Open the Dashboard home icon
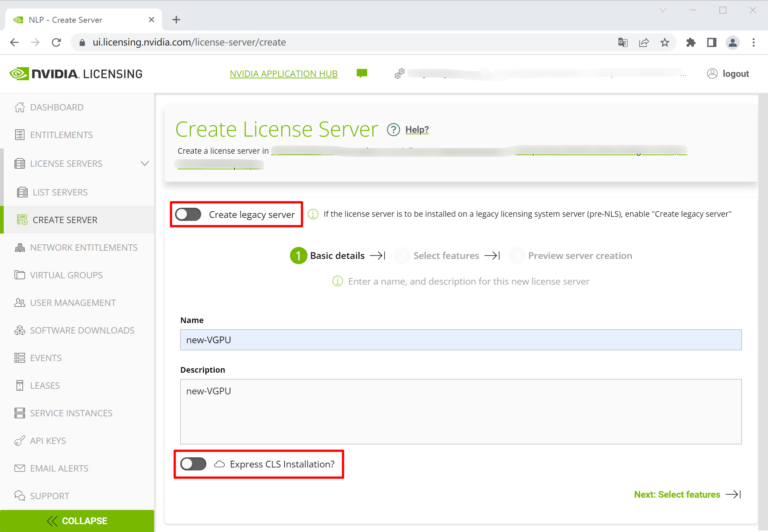Viewport: 768px width, 532px height. [x=20, y=107]
